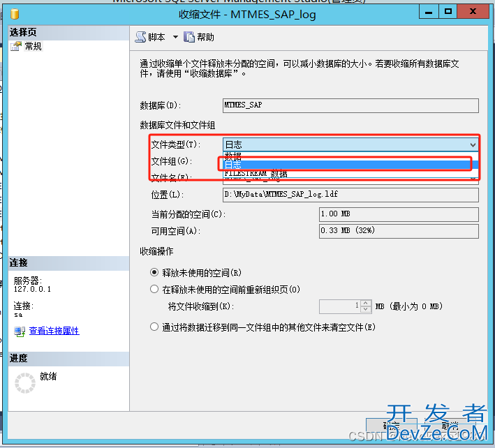Open the 查看连接属性 link
This screenshot has height=448, width=495.
[54, 331]
